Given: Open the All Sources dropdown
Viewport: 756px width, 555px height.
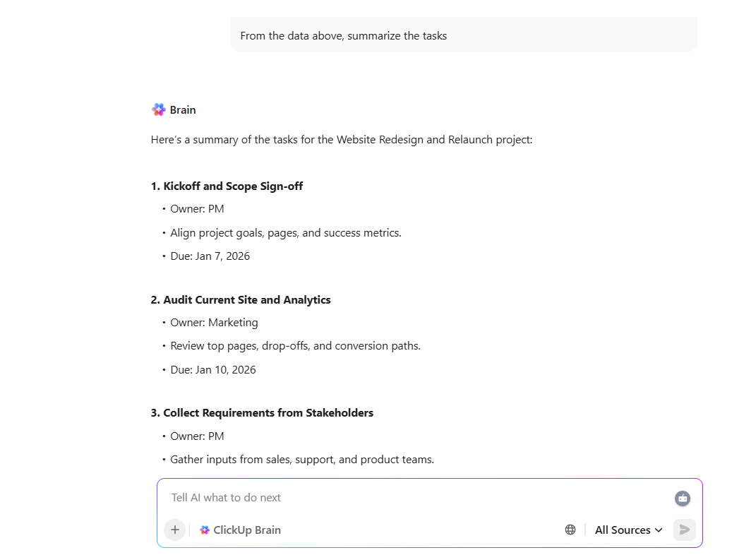Looking at the screenshot, I should (x=628, y=530).
